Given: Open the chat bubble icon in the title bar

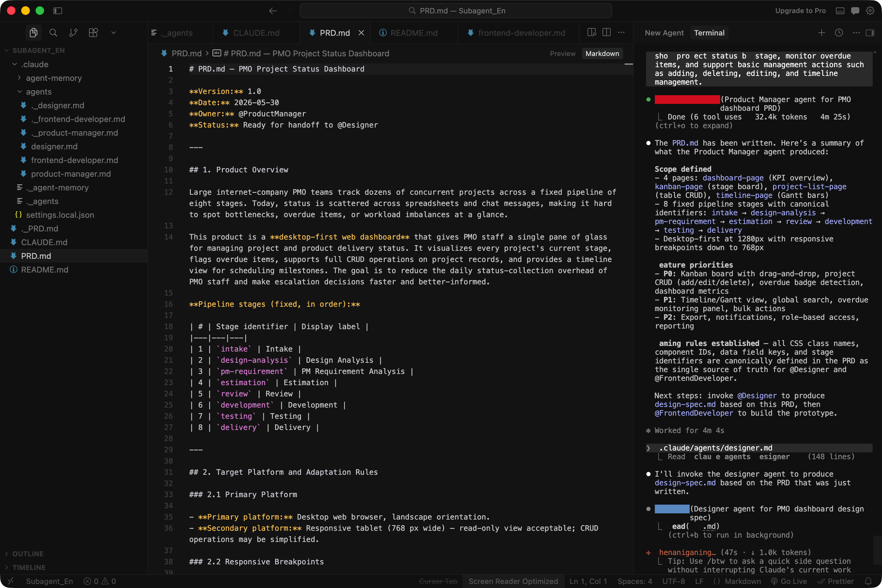Looking at the screenshot, I should point(855,11).
